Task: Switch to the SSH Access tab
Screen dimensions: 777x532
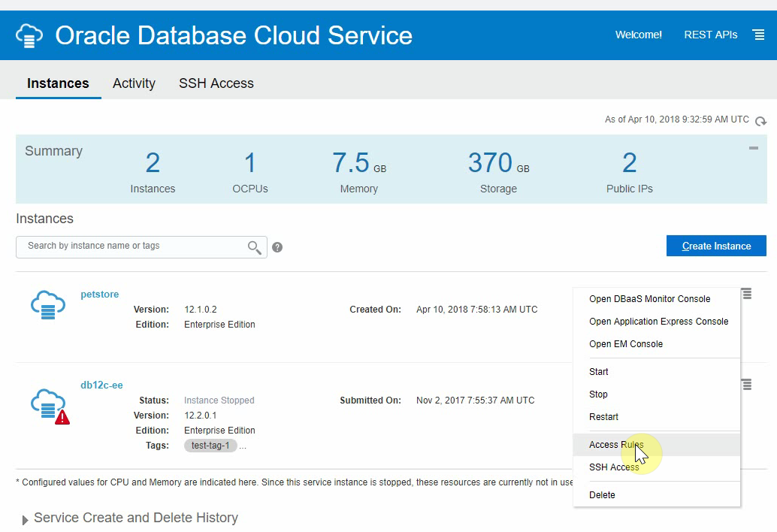Action: point(216,83)
